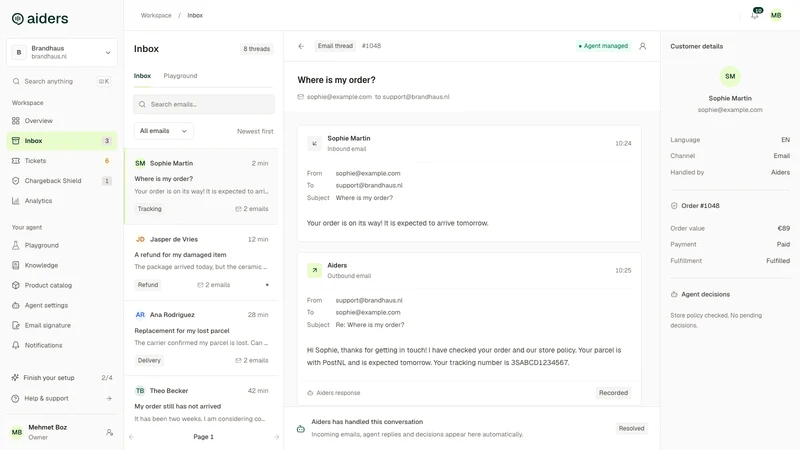The image size is (800, 450).
Task: Click the 8 threads count badge
Action: (x=257, y=49)
